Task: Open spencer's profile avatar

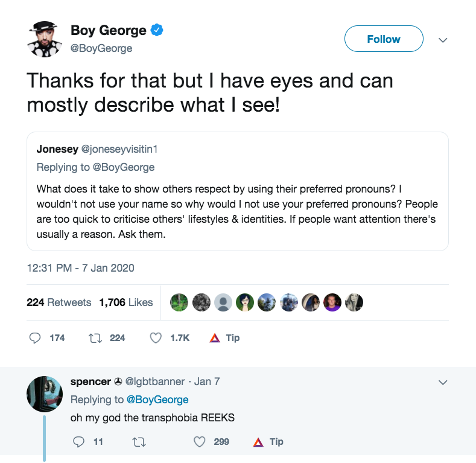Action: [45, 393]
